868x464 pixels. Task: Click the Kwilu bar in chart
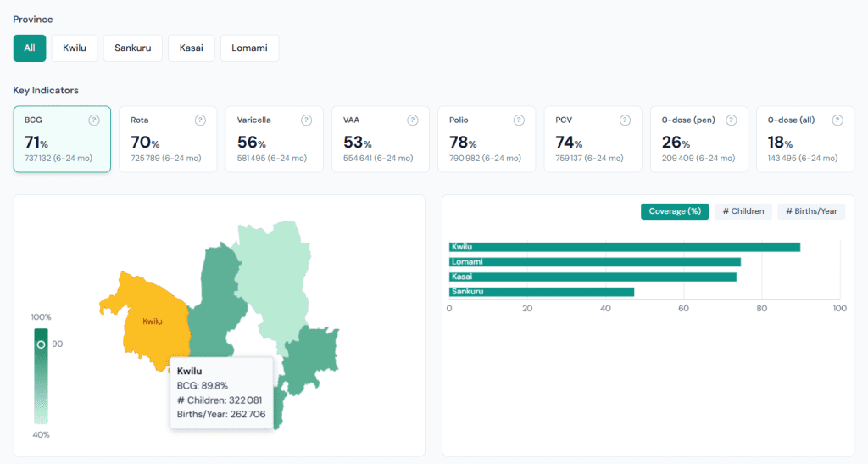[x=624, y=247]
